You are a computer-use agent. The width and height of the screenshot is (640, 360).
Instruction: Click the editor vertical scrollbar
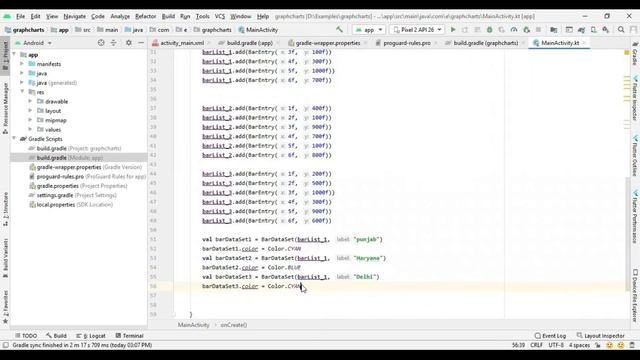click(x=627, y=234)
